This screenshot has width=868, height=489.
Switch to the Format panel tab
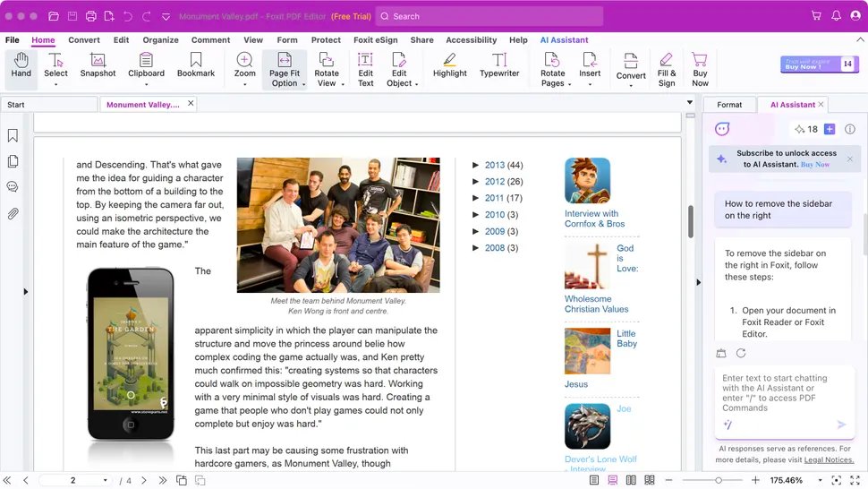[x=729, y=105]
